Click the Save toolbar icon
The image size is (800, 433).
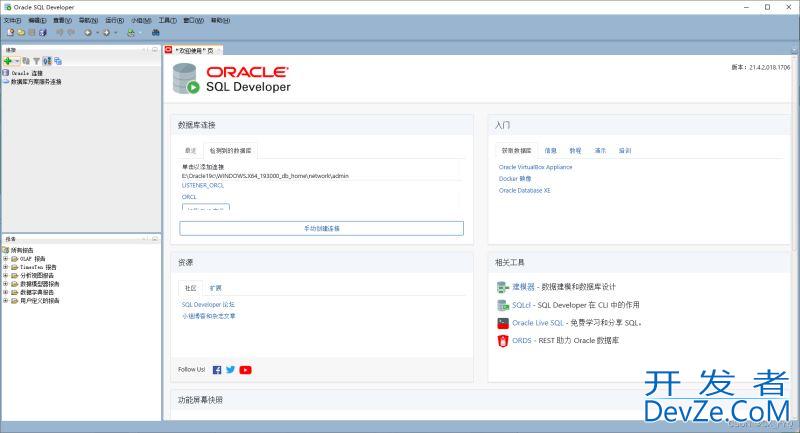click(x=32, y=33)
